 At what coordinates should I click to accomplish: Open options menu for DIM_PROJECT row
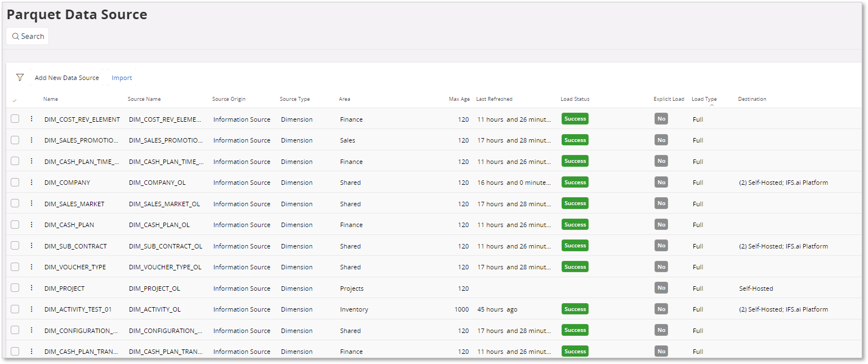coord(32,287)
